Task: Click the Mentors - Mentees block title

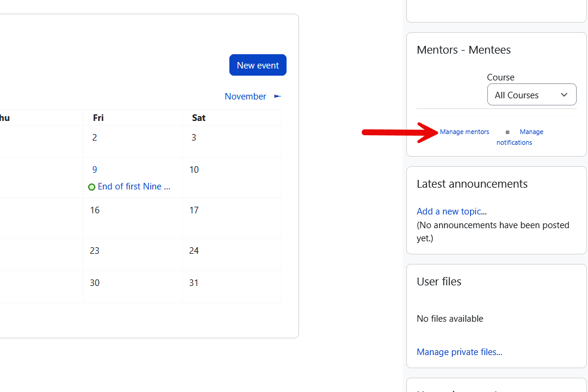Action: (x=463, y=50)
